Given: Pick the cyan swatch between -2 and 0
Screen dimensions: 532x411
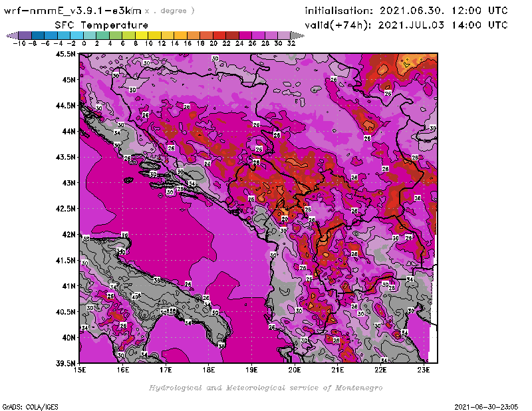Looking at the screenshot, I should [x=76, y=35].
